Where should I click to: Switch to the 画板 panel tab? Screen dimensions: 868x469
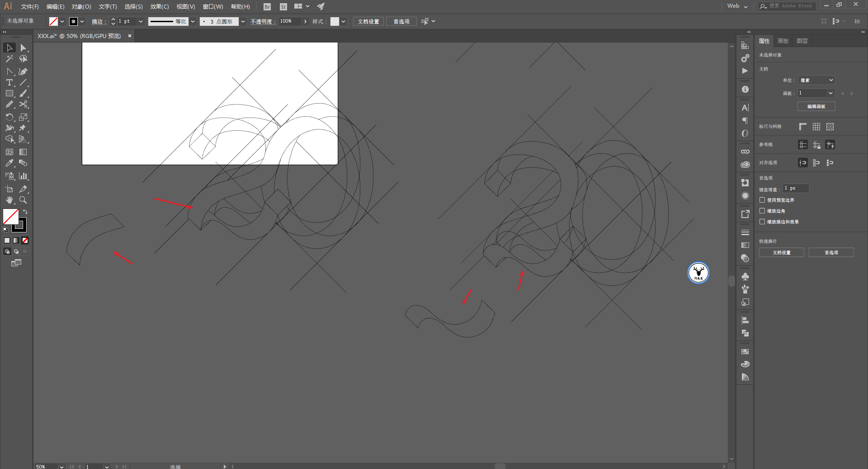point(783,41)
